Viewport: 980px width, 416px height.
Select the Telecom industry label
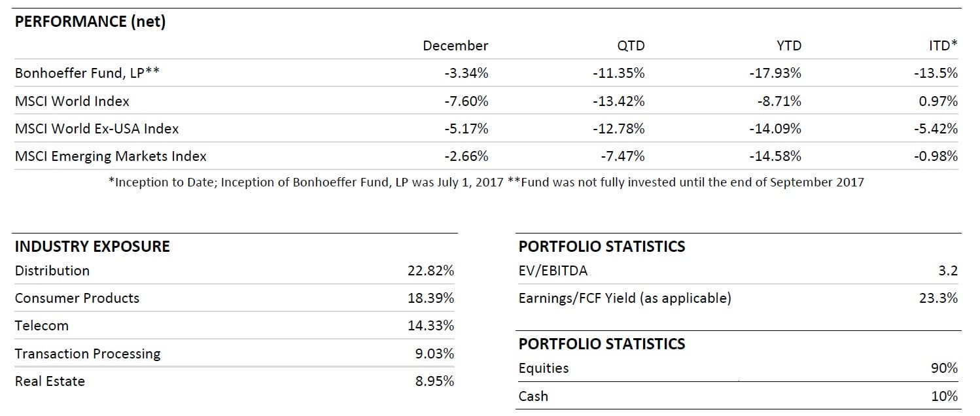[x=41, y=326]
